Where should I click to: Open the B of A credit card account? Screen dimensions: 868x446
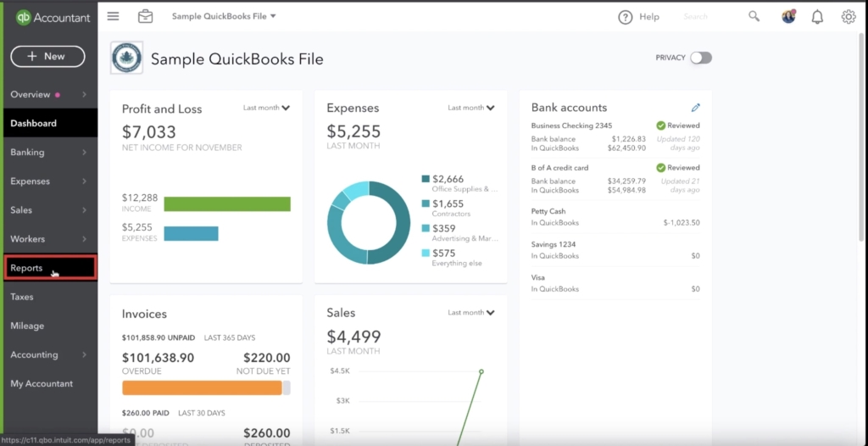[559, 168]
